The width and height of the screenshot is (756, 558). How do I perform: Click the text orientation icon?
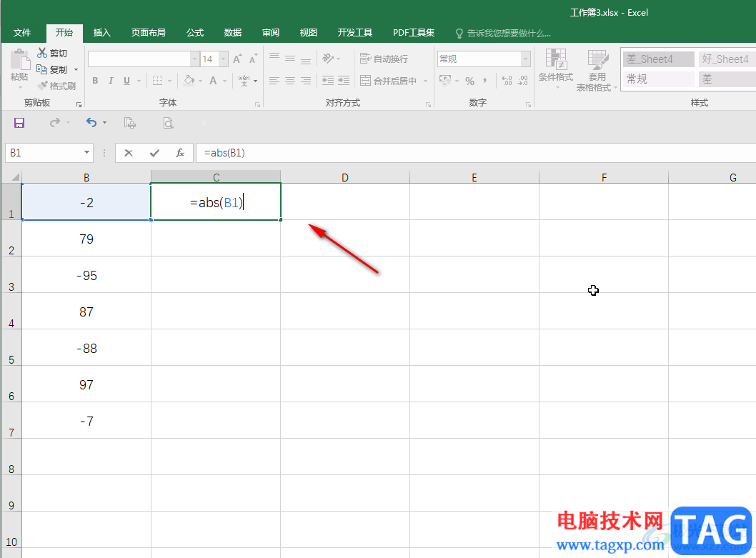(328, 59)
